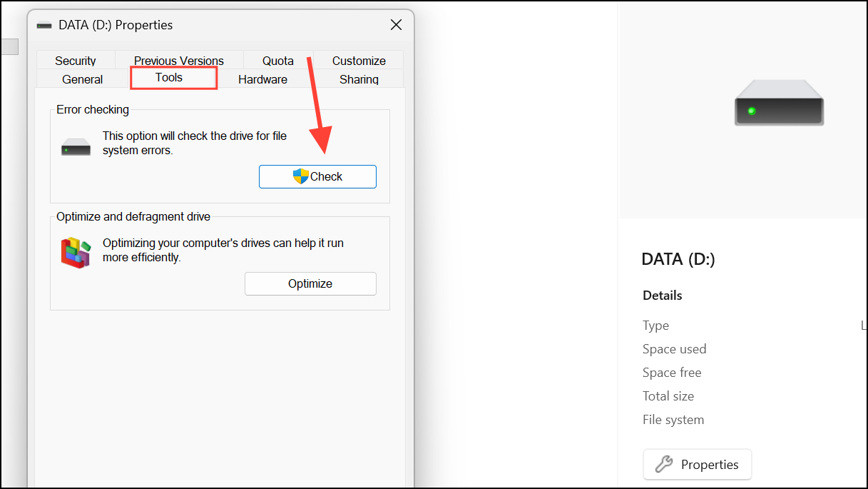This screenshot has width=868, height=489.
Task: Switch to the Quota tab
Action: click(277, 61)
